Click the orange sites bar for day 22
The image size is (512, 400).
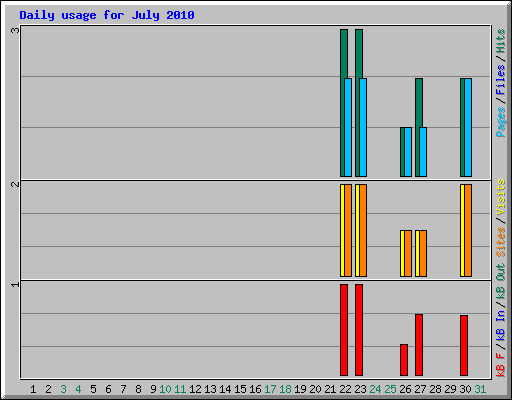click(348, 230)
